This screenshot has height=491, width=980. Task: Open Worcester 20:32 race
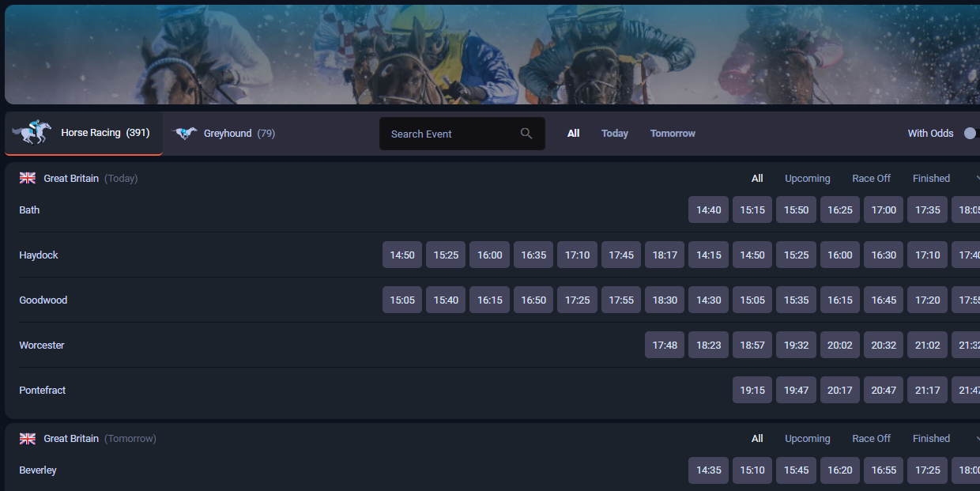(884, 345)
